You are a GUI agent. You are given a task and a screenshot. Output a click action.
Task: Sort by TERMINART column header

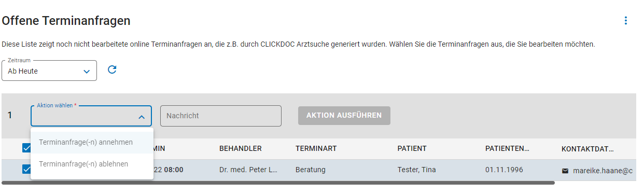tap(316, 149)
